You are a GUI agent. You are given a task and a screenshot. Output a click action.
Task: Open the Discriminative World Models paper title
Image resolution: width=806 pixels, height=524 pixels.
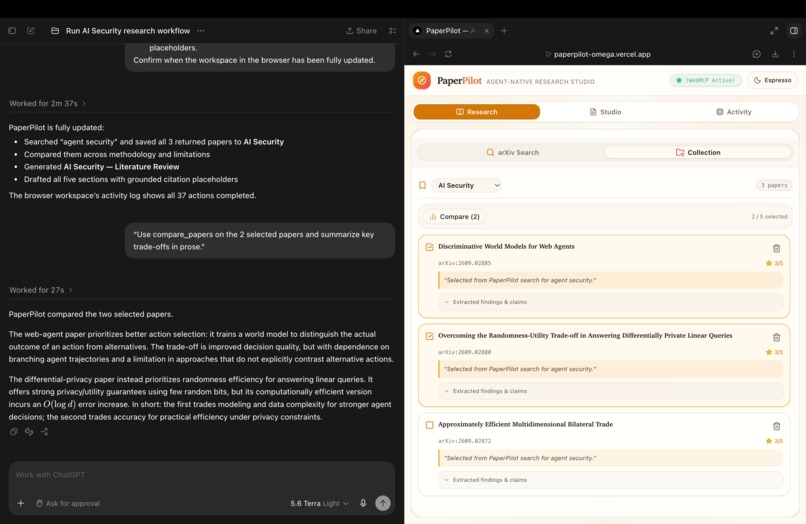506,246
